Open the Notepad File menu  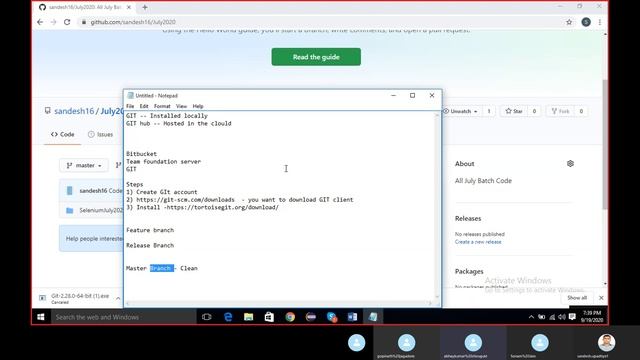pos(130,106)
